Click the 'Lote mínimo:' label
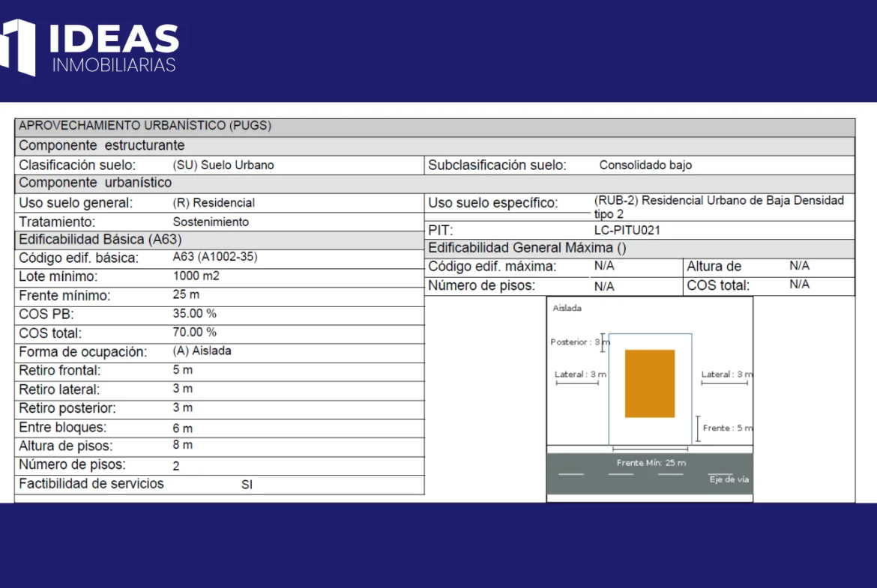Screen dimensions: 877x588 pos(58,276)
